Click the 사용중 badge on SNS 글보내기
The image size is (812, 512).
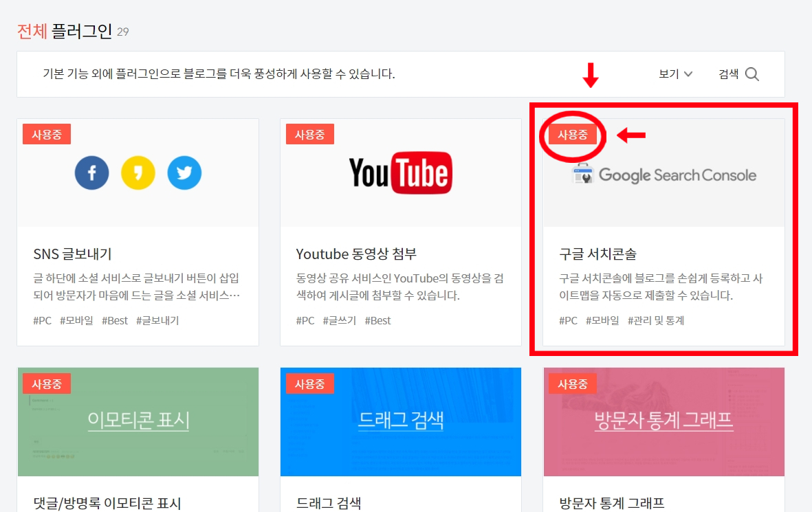coord(47,134)
